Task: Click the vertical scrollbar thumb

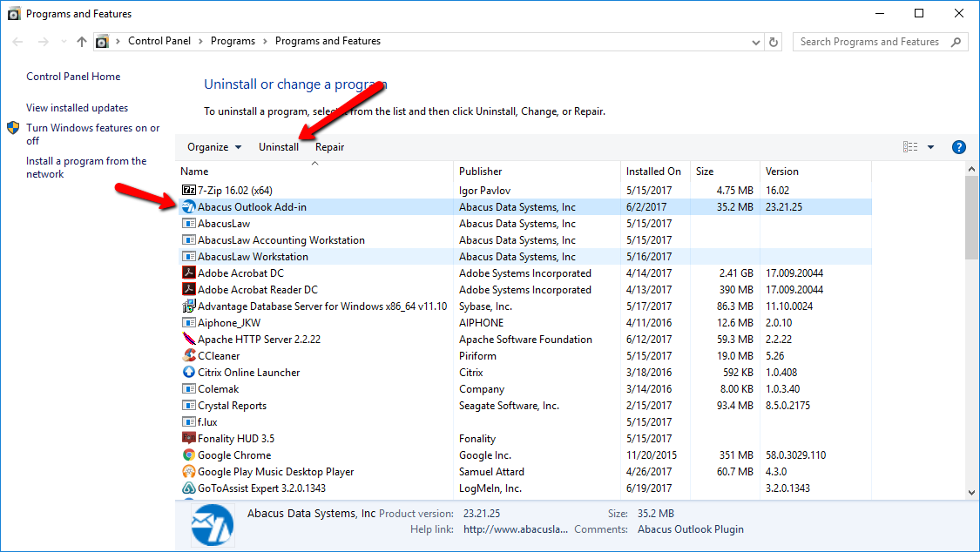Action: tap(971, 219)
